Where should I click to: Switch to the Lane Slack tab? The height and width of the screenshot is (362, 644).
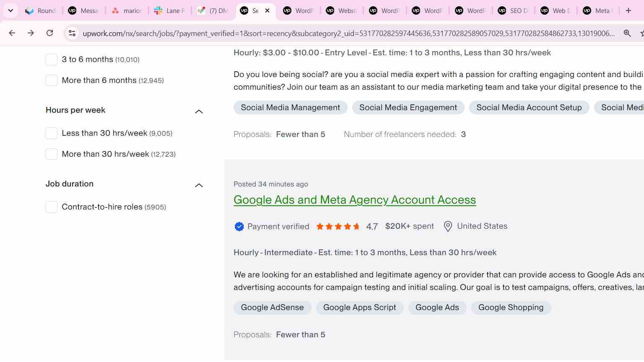tap(169, 10)
